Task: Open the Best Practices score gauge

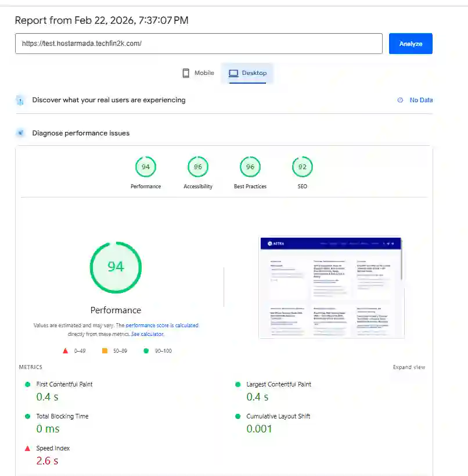Action: tap(250, 167)
